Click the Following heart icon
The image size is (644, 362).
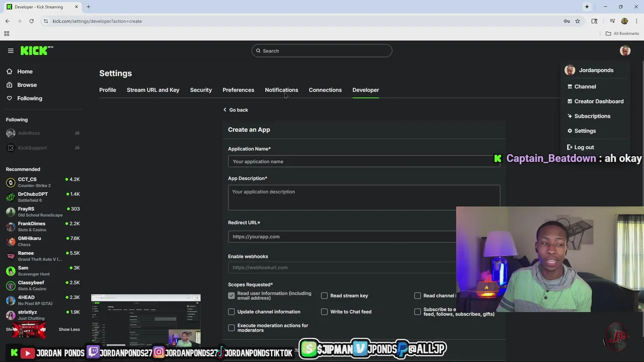[x=9, y=99]
